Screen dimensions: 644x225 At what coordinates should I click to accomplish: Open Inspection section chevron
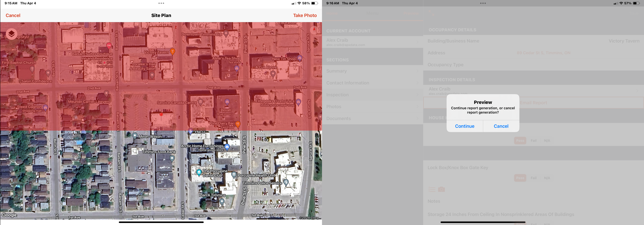pos(417,95)
